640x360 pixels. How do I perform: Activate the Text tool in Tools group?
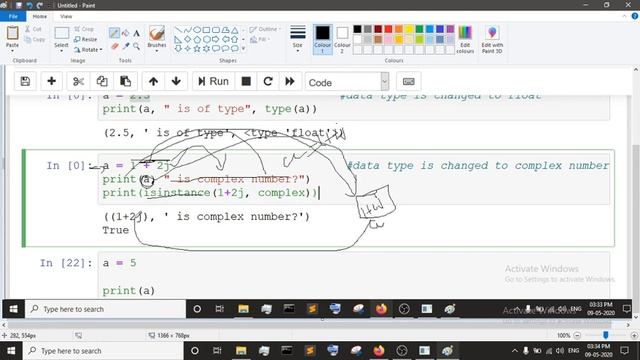pos(137,33)
